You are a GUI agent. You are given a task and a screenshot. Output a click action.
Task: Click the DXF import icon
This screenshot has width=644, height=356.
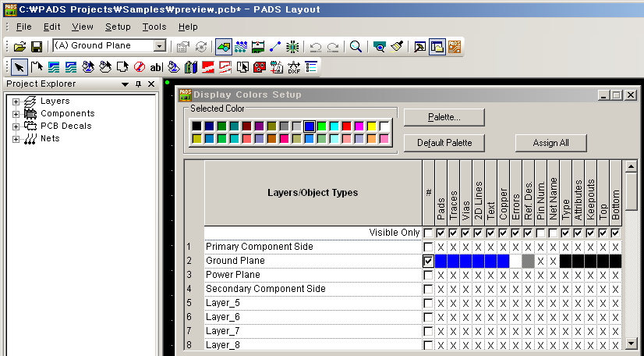(x=294, y=67)
